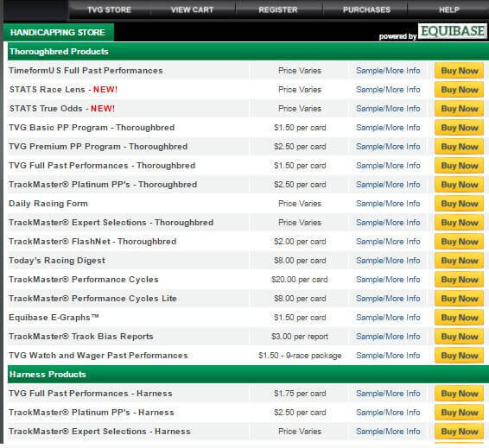This screenshot has width=489, height=448.
Task: Select REGISTER in the top navigation
Action: [x=278, y=9]
